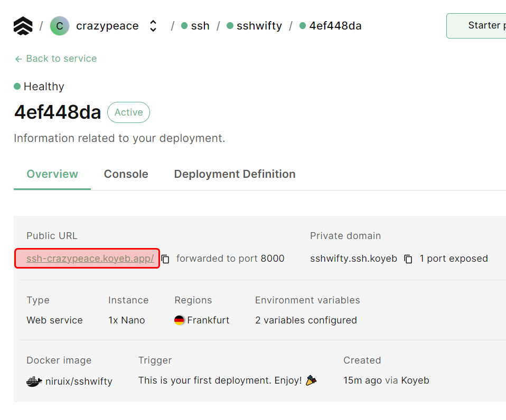Click the Koyeb logo icon
This screenshot has height=420, width=506.
23,26
